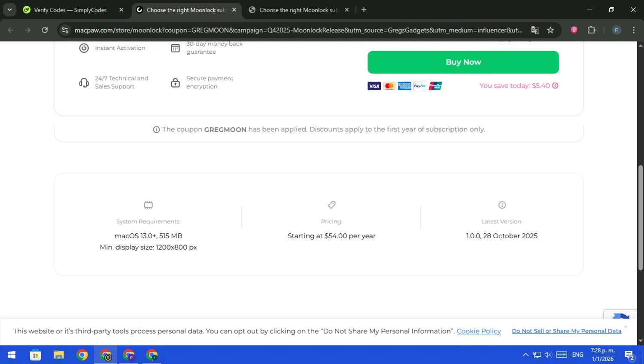This screenshot has height=364, width=644.
Task: Click the green Buy Now button
Action: (463, 62)
